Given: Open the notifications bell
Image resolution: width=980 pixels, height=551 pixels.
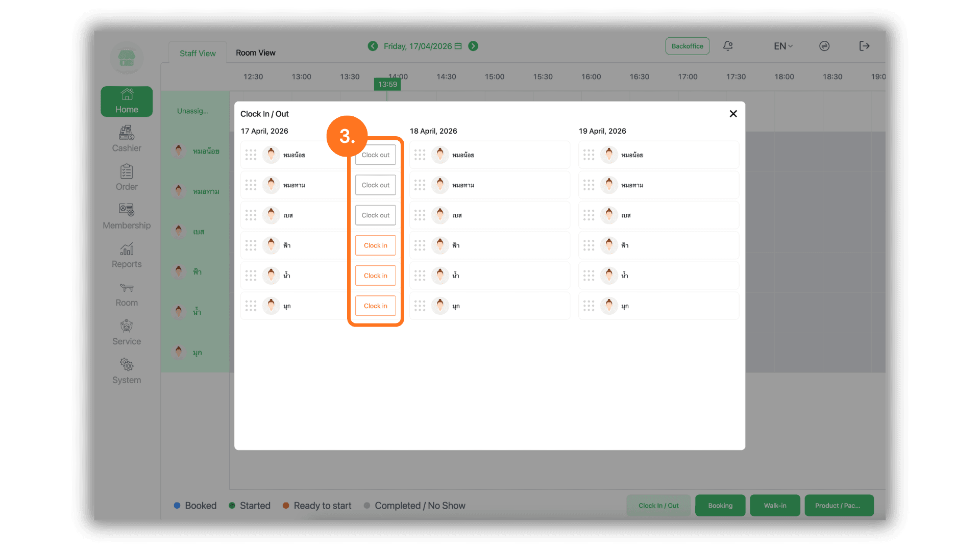Looking at the screenshot, I should point(728,46).
